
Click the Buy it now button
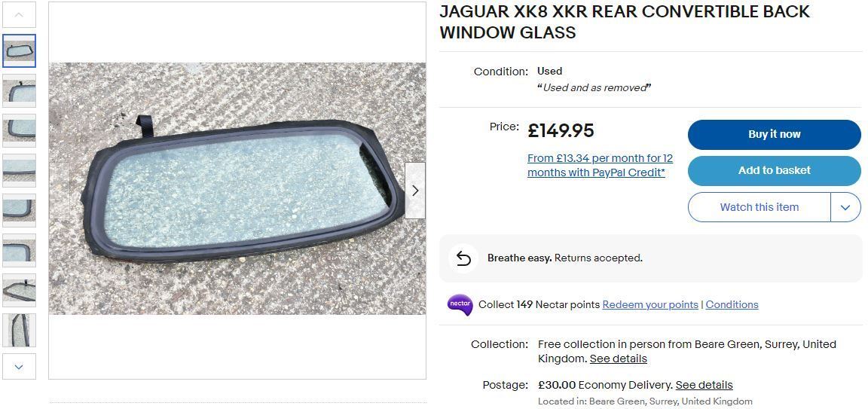(775, 135)
